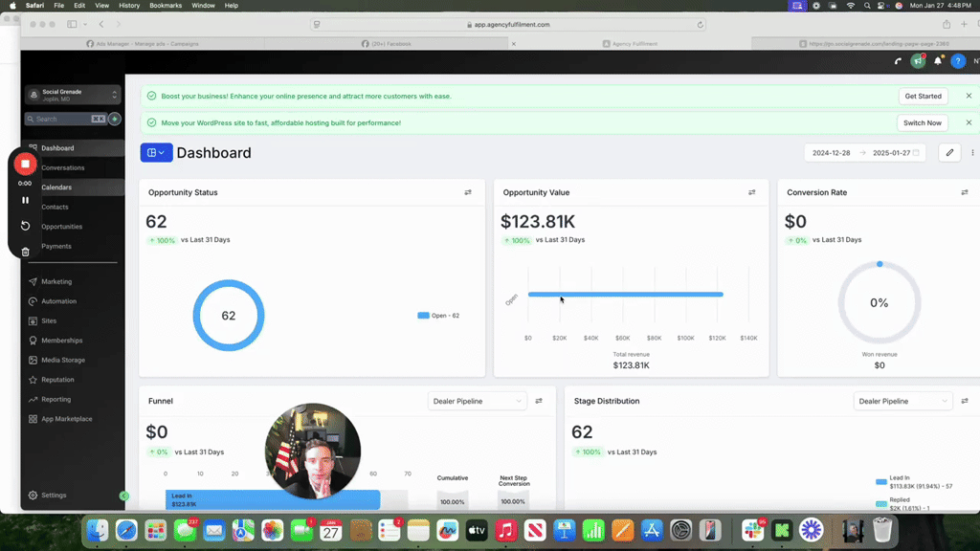Open notifications bell in header
980x551 pixels.
938,61
